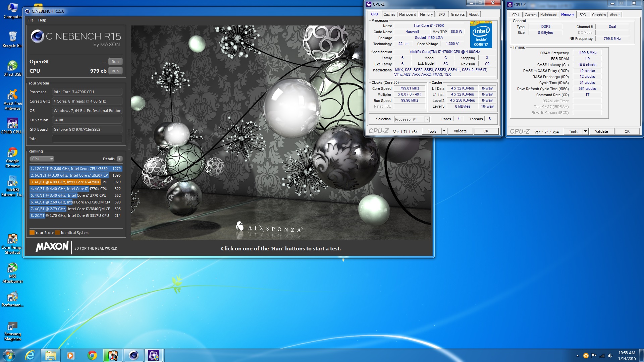Open the Recycle Bin desktop icon
644x362 pixels.
coord(12,39)
